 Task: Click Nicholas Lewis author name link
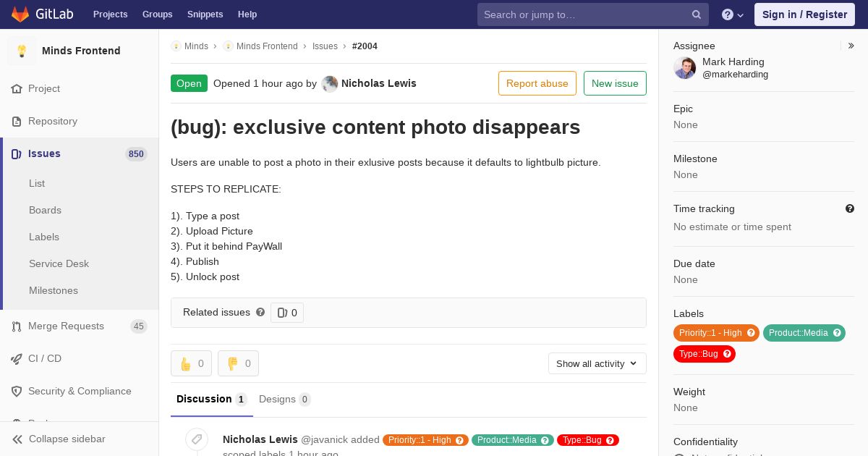pos(379,83)
